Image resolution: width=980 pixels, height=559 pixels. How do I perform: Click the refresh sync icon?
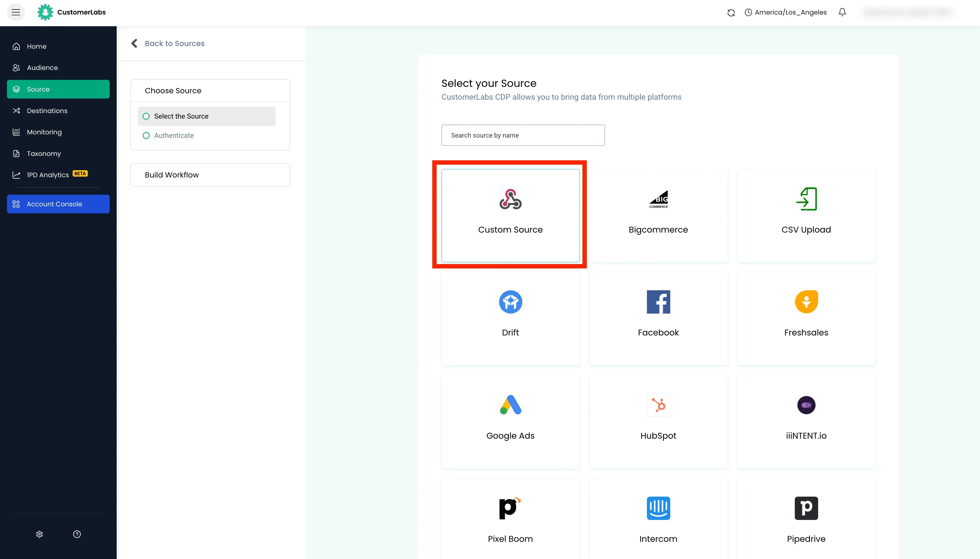point(731,13)
